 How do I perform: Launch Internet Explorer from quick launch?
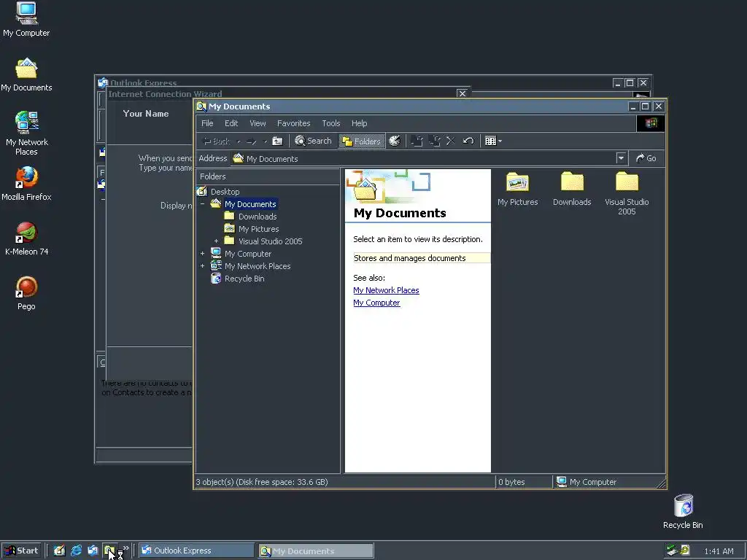tap(76, 551)
